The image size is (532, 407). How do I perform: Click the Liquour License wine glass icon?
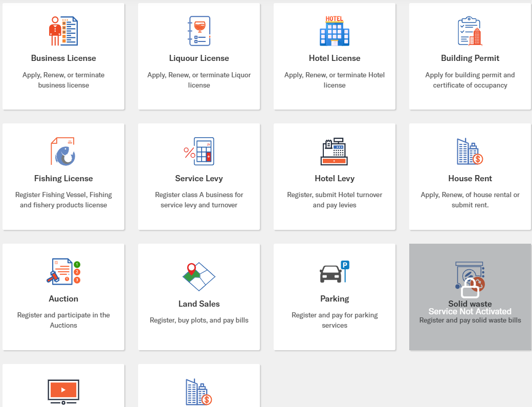click(199, 31)
